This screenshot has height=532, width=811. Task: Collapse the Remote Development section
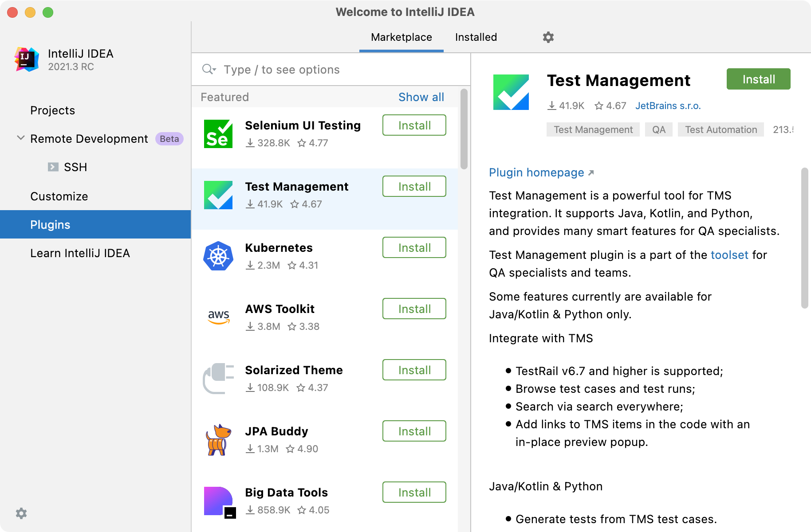click(21, 138)
